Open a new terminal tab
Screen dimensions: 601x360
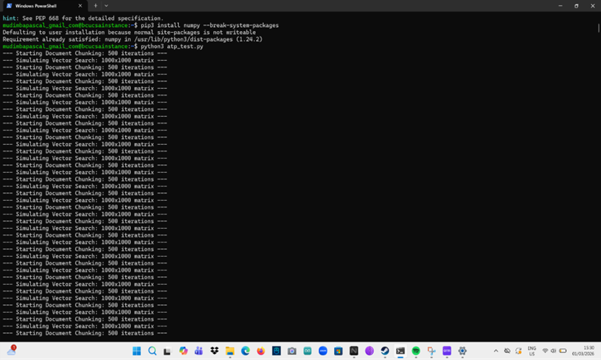(x=95, y=6)
